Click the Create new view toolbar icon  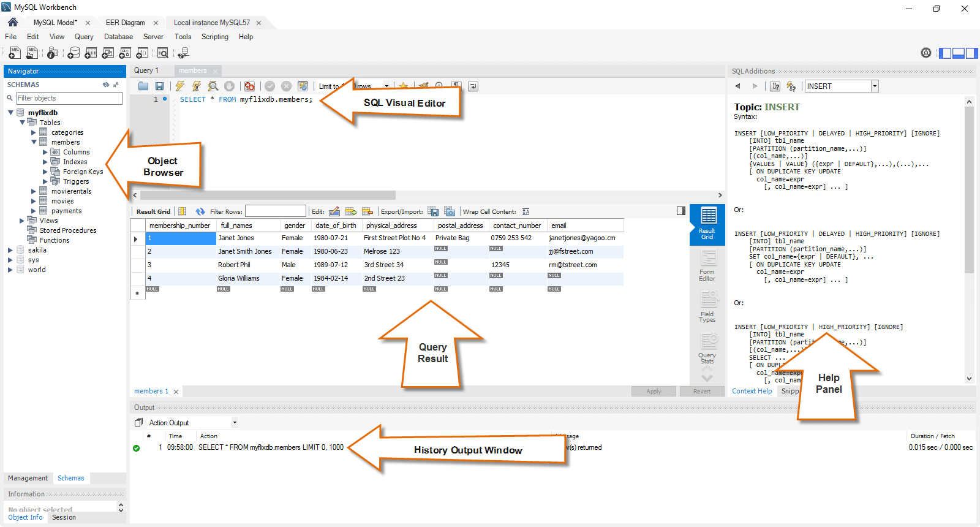coord(108,53)
